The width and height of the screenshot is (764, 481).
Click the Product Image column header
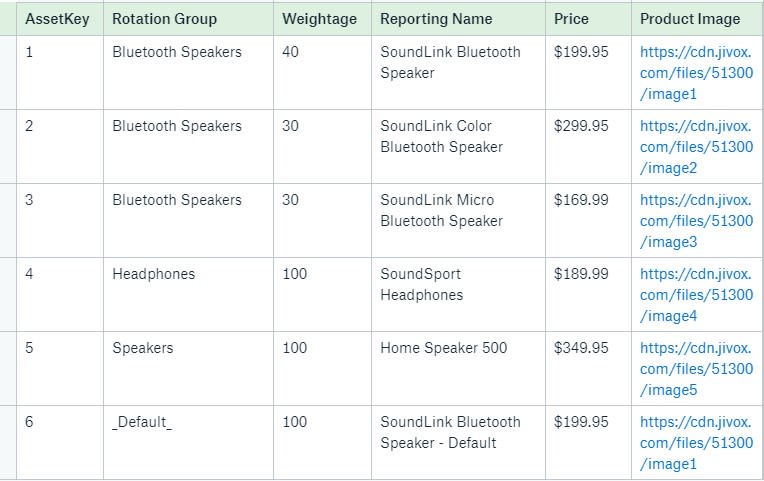(x=690, y=19)
